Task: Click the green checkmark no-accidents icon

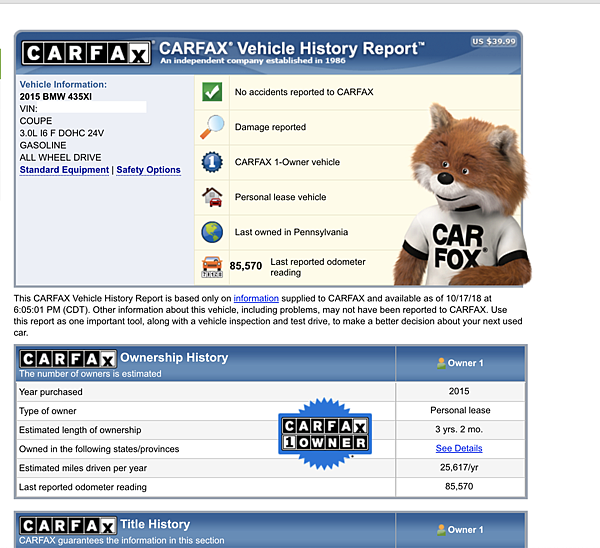Action: [212, 92]
